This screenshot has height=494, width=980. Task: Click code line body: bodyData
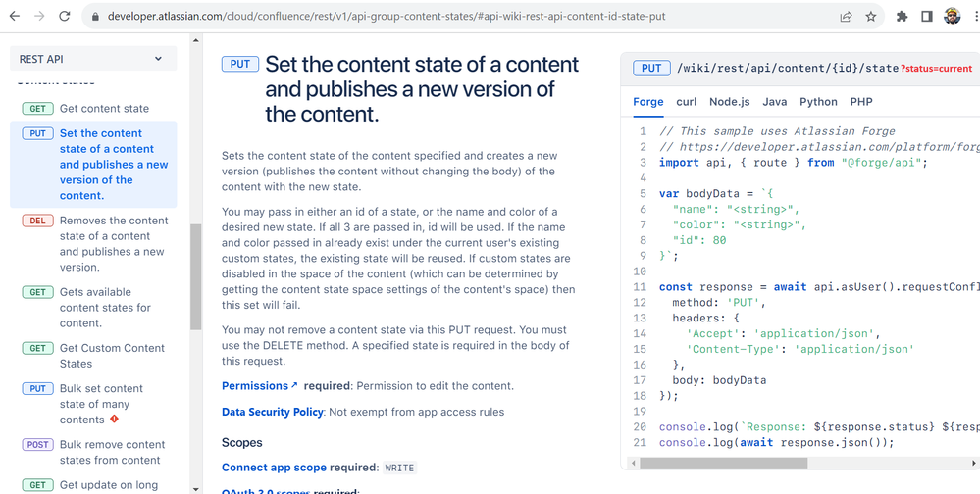[x=719, y=380]
